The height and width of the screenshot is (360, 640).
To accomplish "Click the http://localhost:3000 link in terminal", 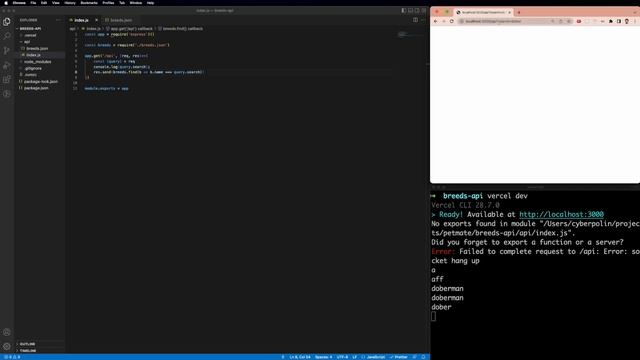I will pos(561,214).
